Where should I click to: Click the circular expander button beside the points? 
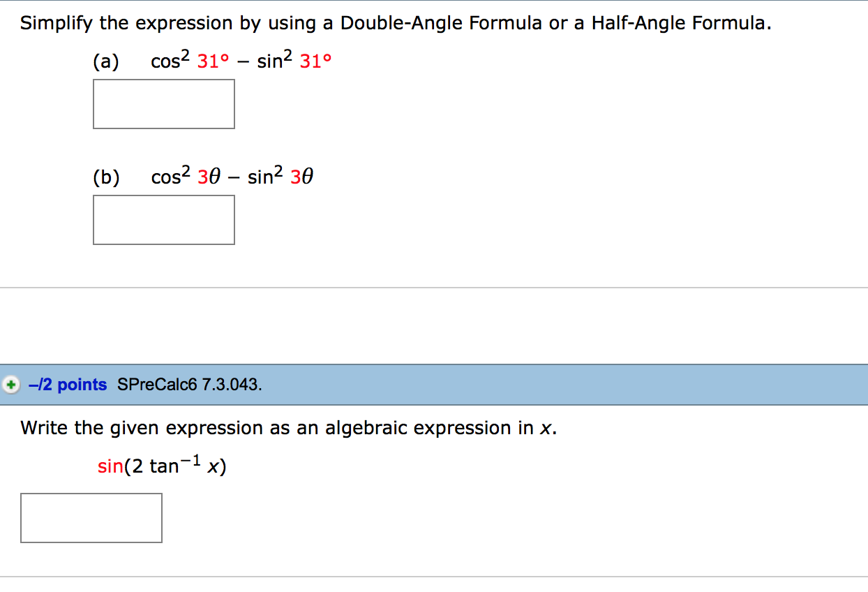pyautogui.click(x=10, y=385)
